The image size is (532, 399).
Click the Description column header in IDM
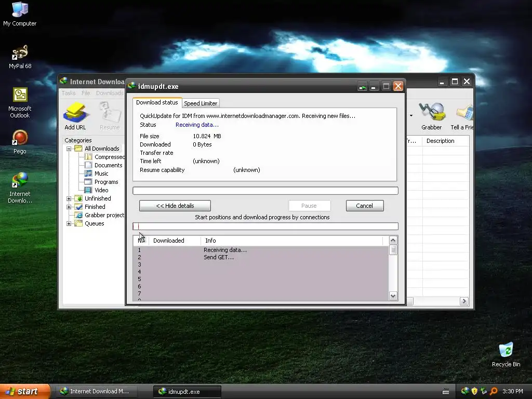point(445,141)
